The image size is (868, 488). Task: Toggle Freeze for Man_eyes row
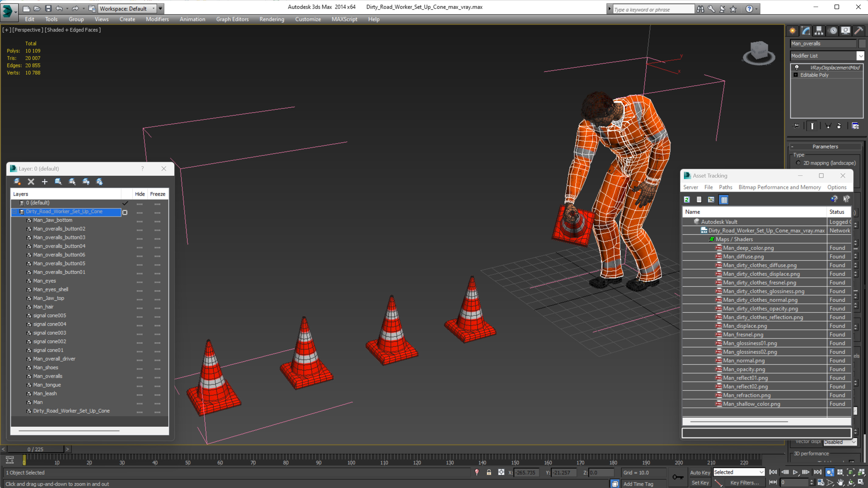click(x=157, y=281)
